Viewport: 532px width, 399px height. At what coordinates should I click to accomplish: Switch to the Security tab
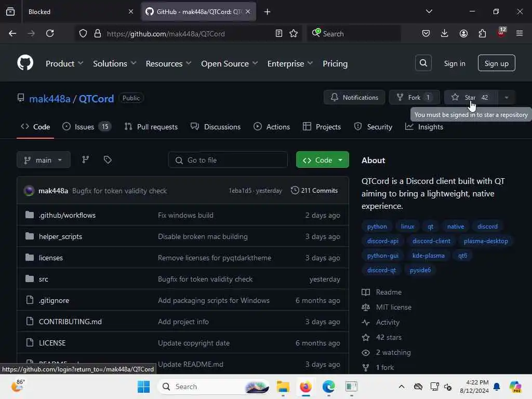pyautogui.click(x=373, y=127)
